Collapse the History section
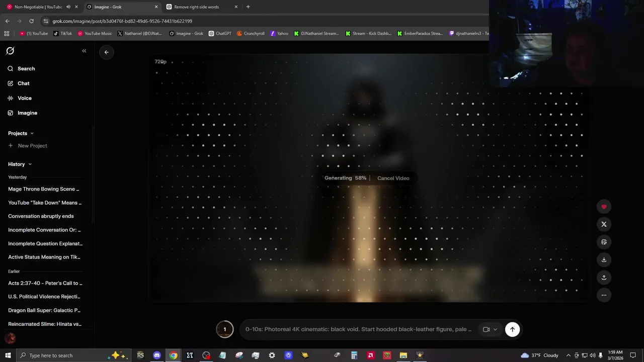 20,164
